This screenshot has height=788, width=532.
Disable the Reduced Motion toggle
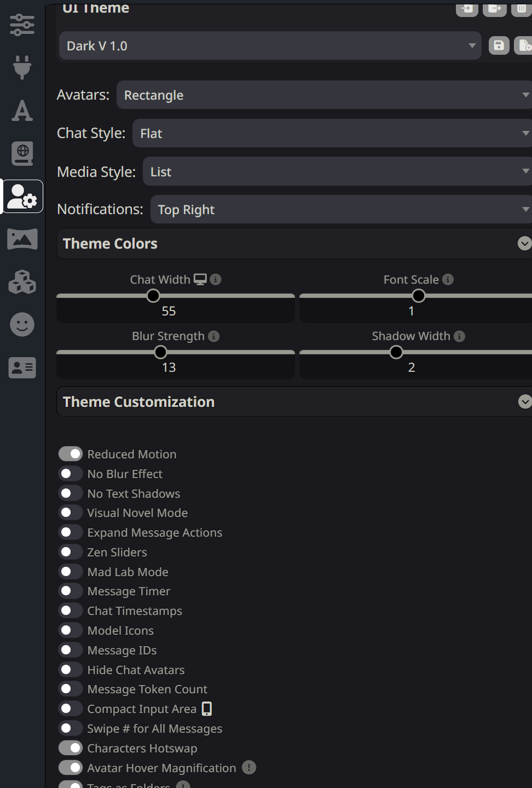pyautogui.click(x=71, y=454)
